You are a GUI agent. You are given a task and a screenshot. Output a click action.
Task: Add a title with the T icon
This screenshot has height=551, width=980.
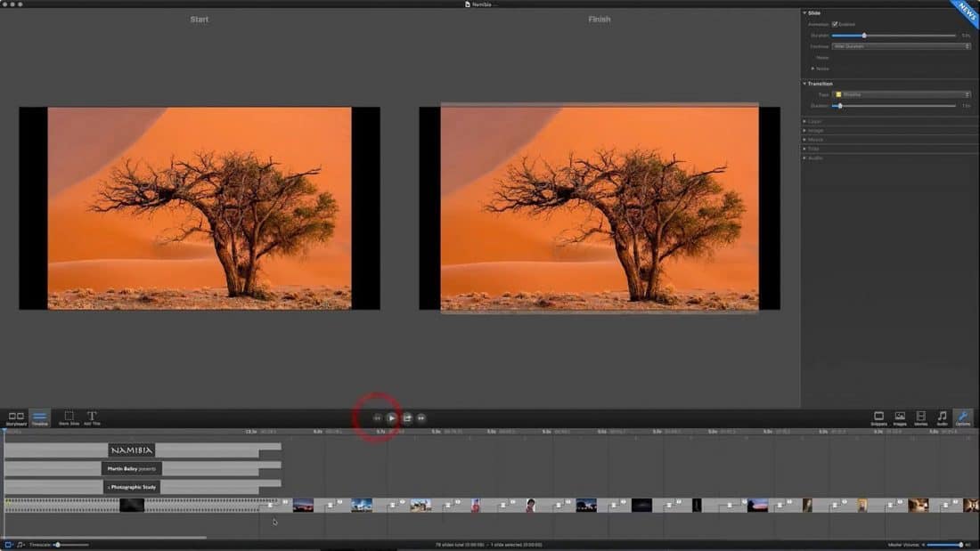click(92, 417)
